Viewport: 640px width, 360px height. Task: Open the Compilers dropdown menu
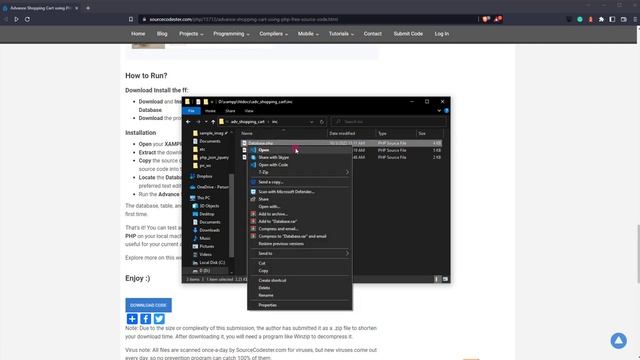click(x=273, y=34)
